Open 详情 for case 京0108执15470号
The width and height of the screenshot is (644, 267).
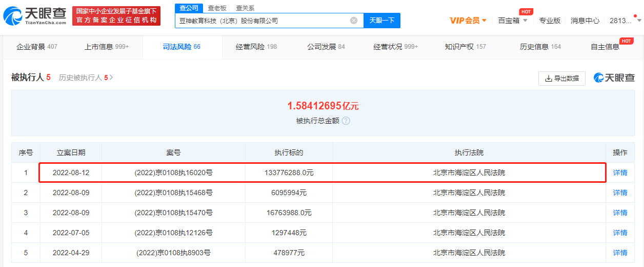click(x=620, y=213)
